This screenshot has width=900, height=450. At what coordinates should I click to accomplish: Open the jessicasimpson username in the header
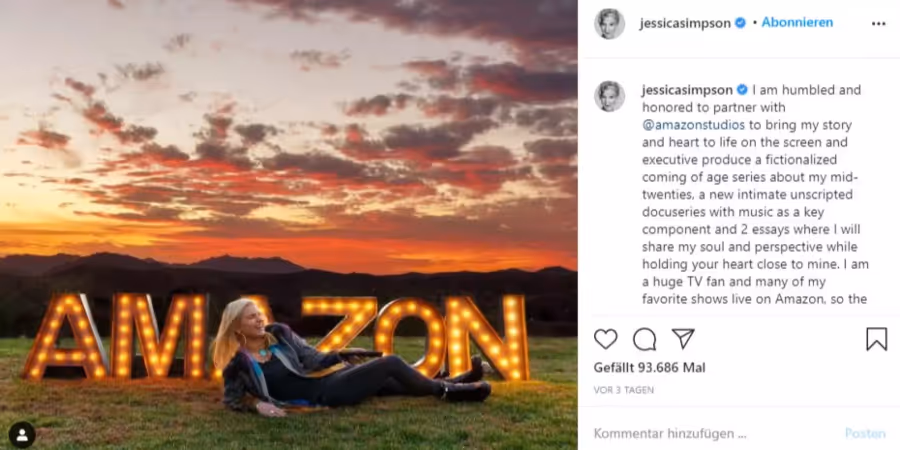(686, 24)
